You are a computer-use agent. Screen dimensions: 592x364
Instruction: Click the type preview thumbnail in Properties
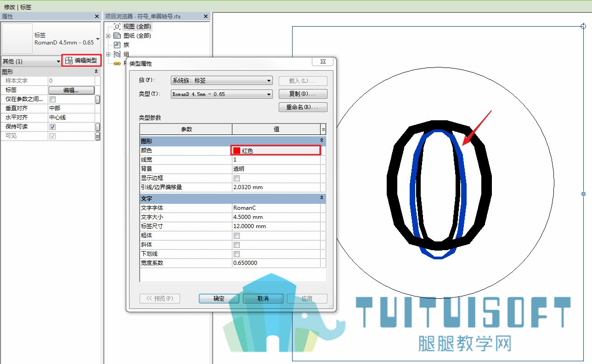click(17, 39)
